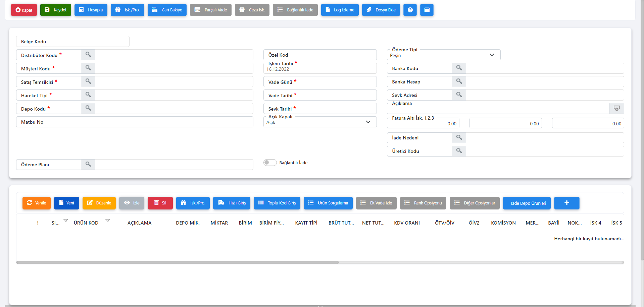The width and height of the screenshot is (644, 307).
Task: Click the help question mark icon
Action: pos(410,10)
